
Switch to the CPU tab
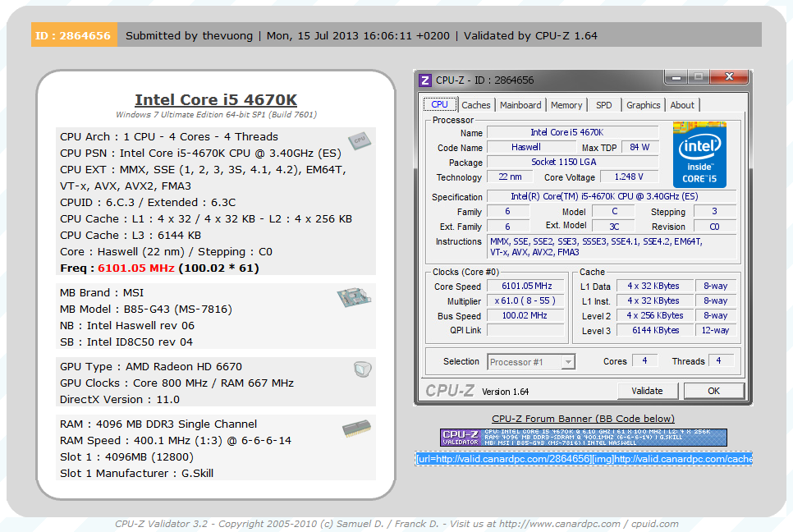(439, 104)
